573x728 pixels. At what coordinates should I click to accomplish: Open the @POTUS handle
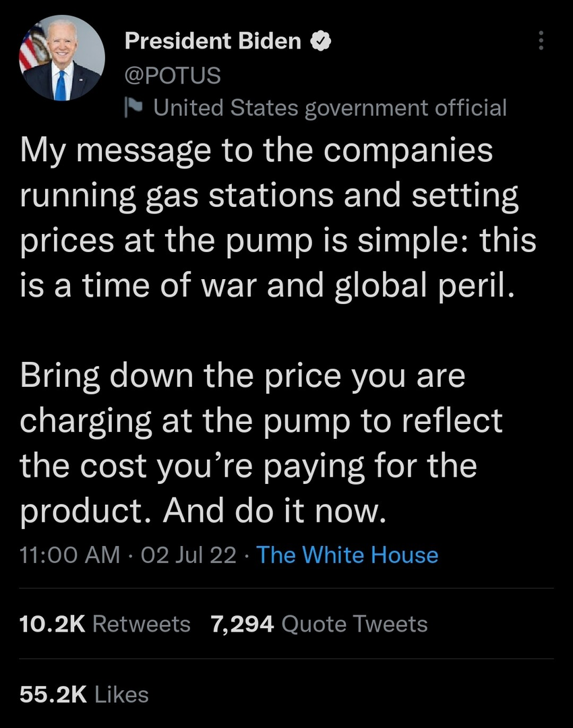pos(173,75)
